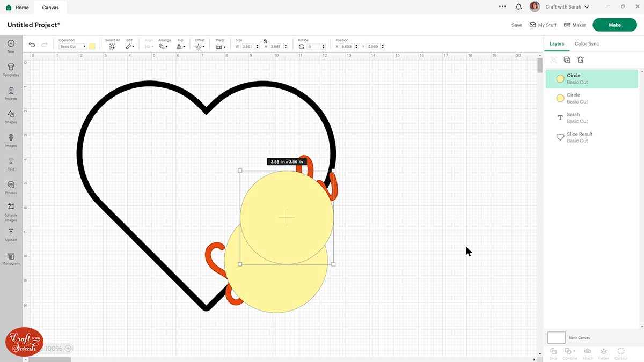Duplicate the selected layer

coord(567,60)
